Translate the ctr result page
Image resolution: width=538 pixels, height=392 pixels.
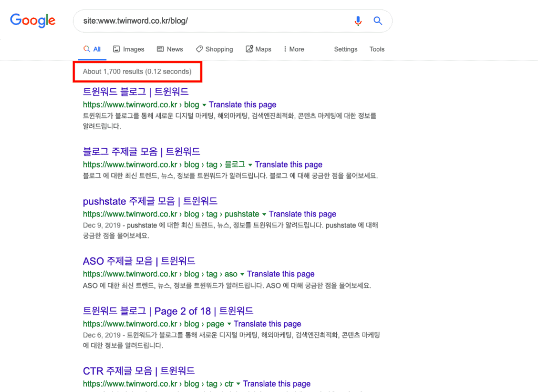276,384
